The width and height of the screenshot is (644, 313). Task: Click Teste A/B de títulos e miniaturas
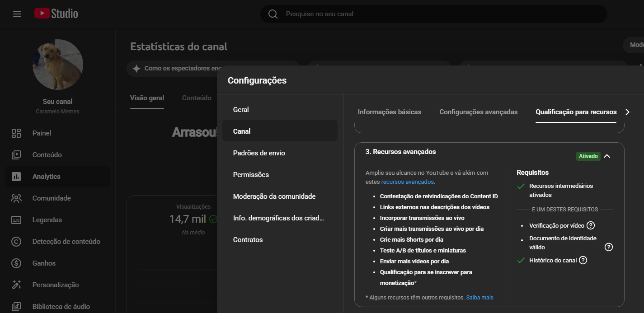[423, 251]
